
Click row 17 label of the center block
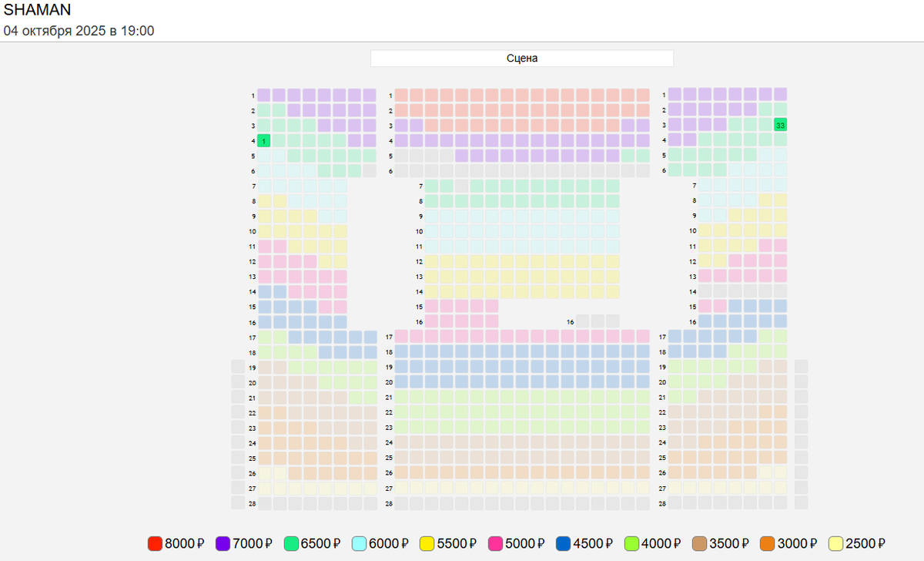[x=389, y=337]
